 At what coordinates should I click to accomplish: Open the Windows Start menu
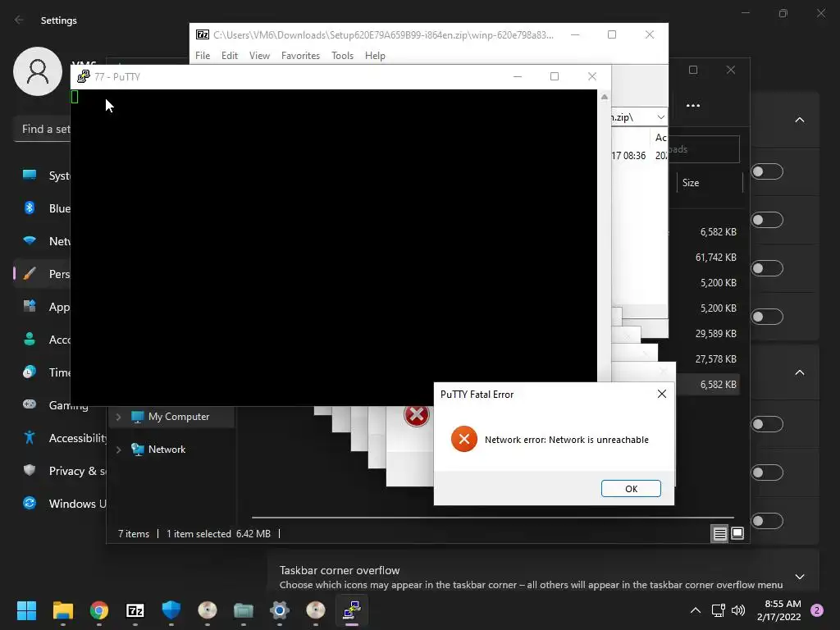pos(26,610)
